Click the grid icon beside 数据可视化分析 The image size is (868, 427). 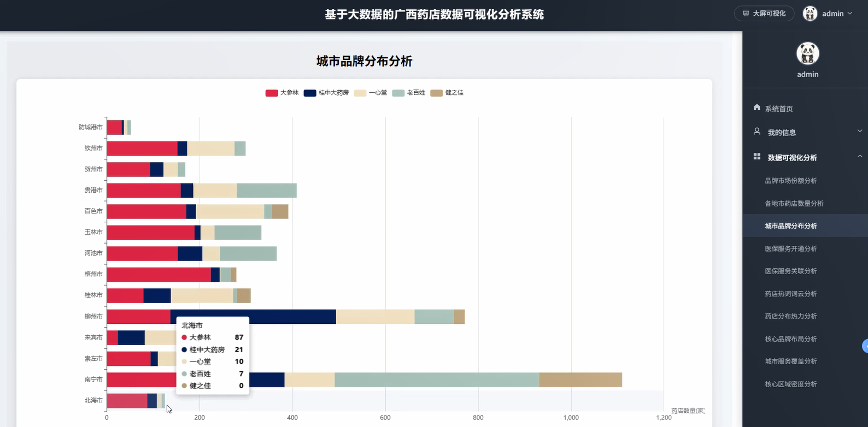click(757, 157)
